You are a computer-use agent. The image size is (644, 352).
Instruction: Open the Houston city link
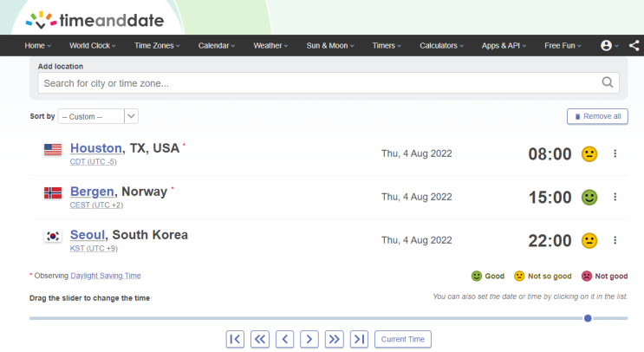pos(96,148)
